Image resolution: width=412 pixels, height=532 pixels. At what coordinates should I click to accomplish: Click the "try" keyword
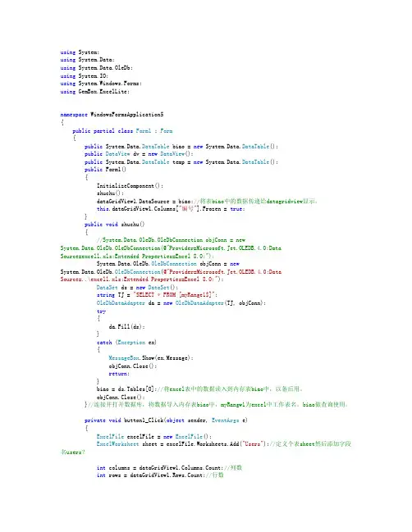pyautogui.click(x=101, y=311)
